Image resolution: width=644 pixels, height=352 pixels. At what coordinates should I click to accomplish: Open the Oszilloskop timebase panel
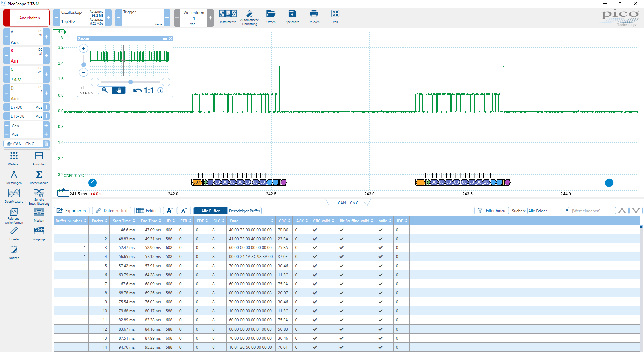[x=82, y=18]
